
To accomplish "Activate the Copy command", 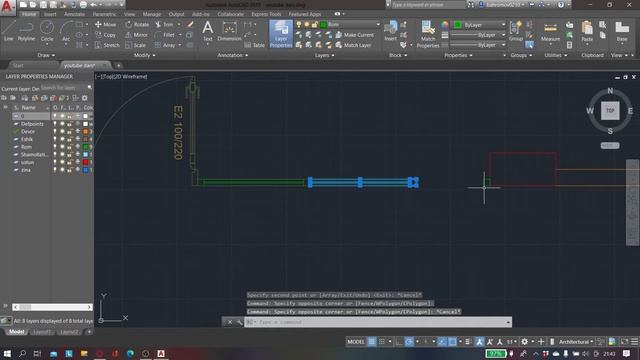I will pos(105,35).
